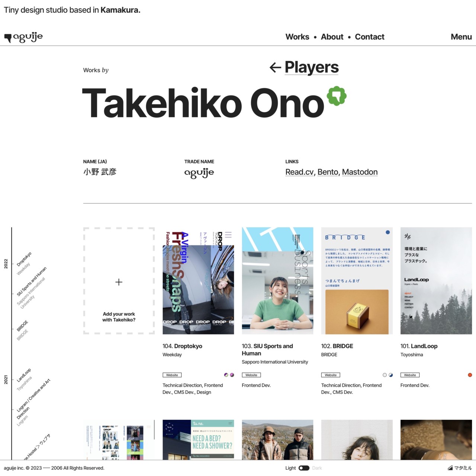Open the Works navigation item
Viewport: 476px width, 476px height.
pos(297,37)
